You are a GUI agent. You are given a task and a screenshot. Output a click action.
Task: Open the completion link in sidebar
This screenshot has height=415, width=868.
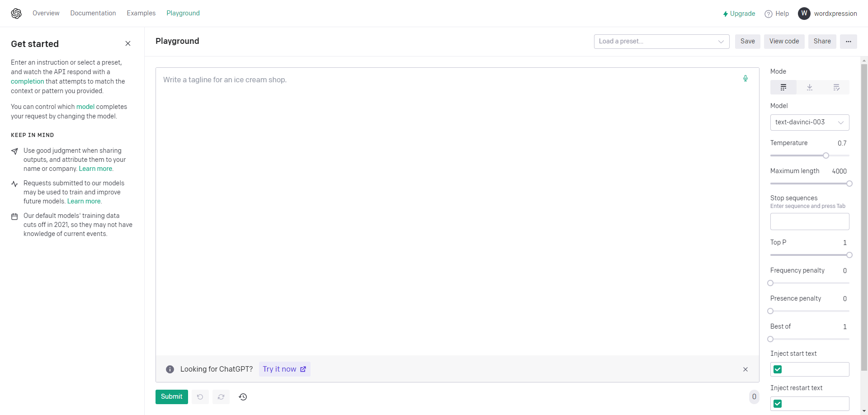[28, 81]
